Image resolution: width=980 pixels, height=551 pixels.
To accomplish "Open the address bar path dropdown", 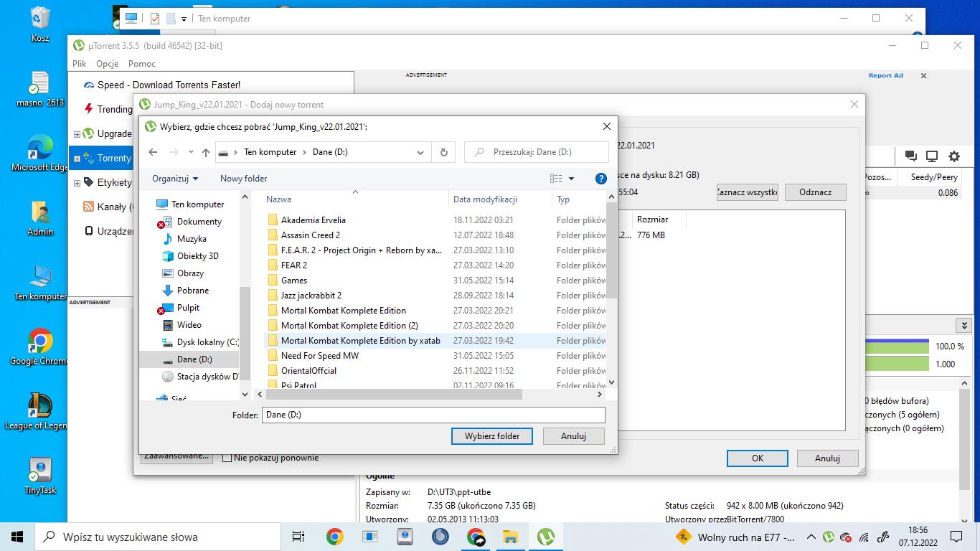I will [420, 152].
